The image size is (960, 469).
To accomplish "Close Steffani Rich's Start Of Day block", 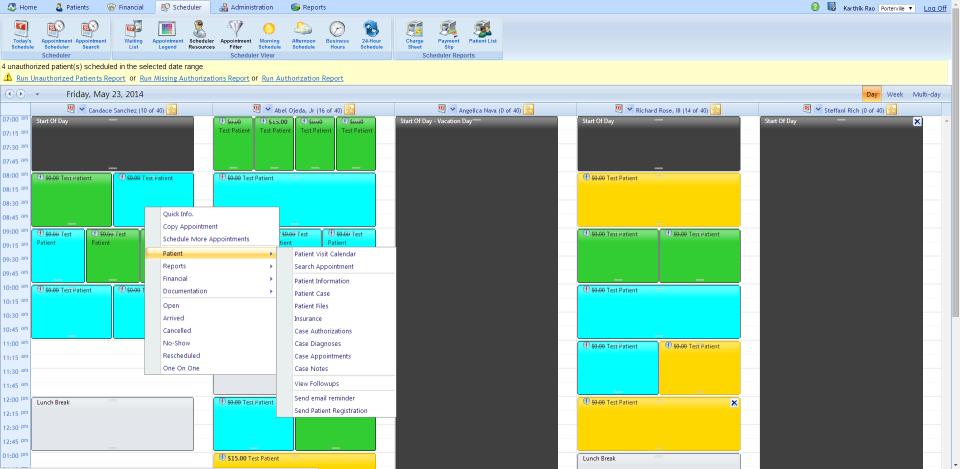I will tap(917, 122).
